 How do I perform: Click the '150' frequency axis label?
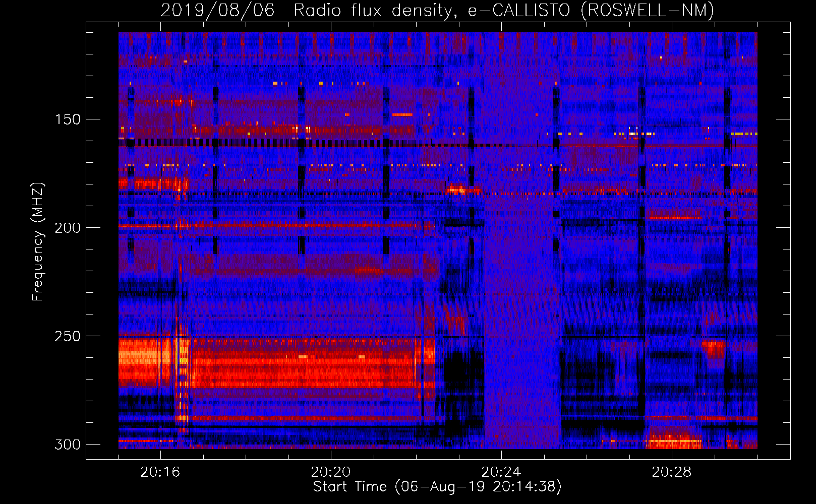point(68,120)
